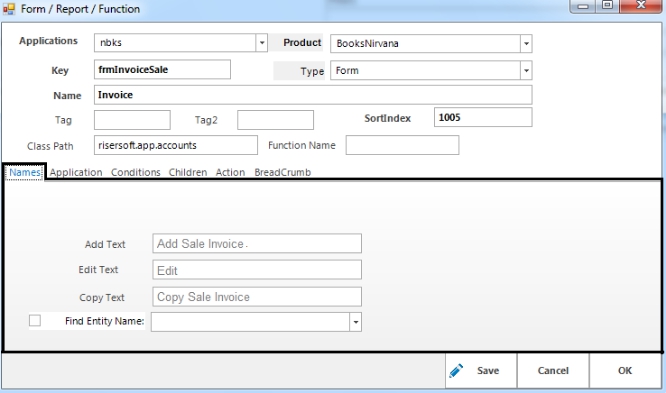Switch to the Names tab
This screenshot has height=393, width=666.
[25, 172]
